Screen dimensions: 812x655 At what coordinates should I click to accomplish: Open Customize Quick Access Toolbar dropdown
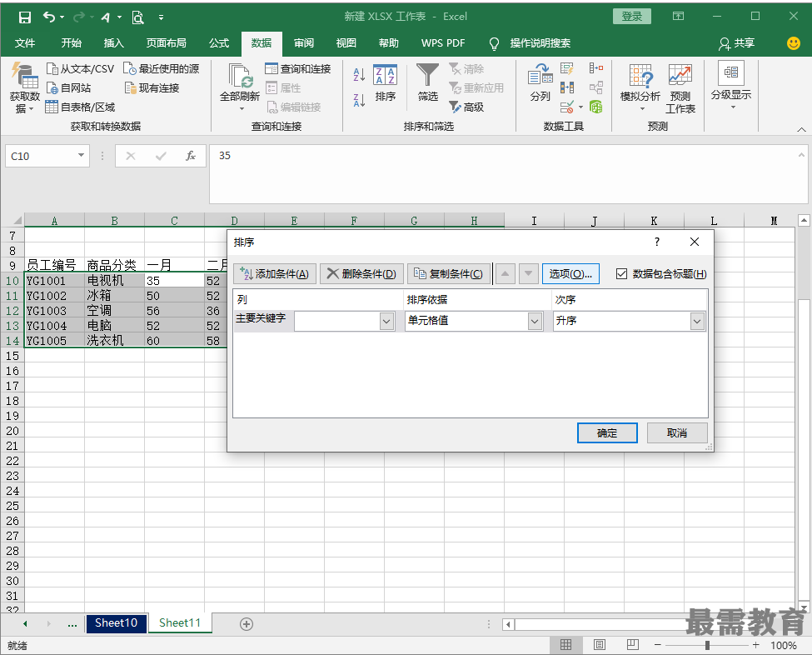(161, 17)
